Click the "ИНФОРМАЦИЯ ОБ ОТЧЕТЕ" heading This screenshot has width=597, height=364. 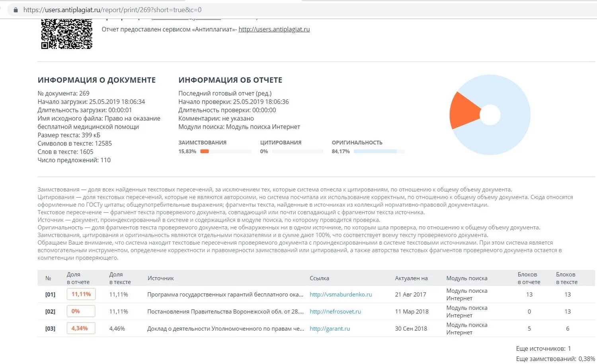tap(230, 80)
